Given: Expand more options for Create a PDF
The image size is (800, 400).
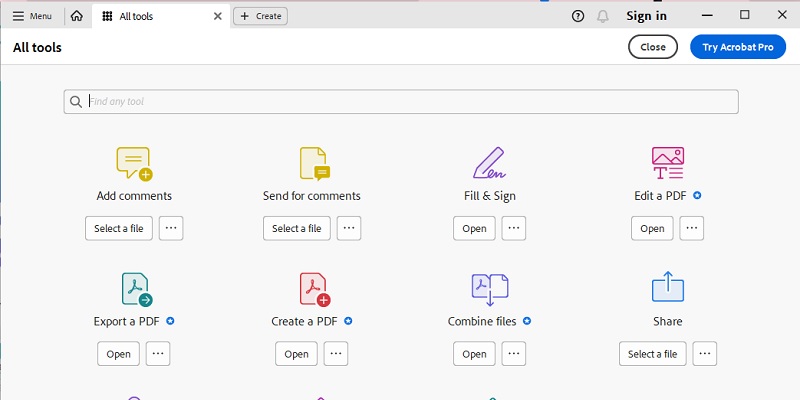Looking at the screenshot, I should coord(336,354).
